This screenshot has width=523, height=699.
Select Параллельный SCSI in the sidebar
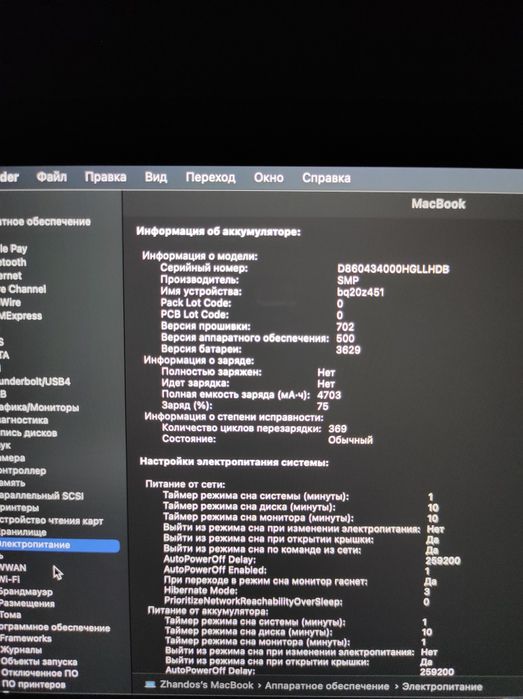[x=41, y=495]
